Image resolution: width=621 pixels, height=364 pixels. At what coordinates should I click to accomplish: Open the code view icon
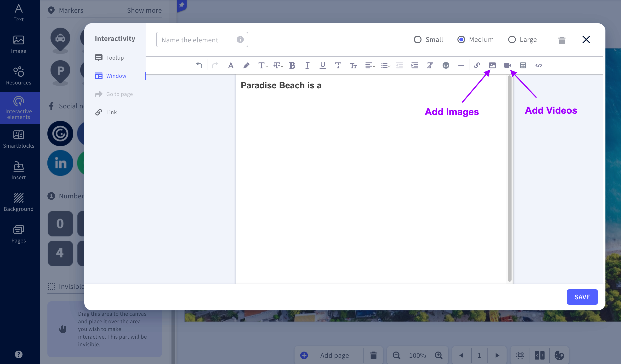[x=539, y=65]
